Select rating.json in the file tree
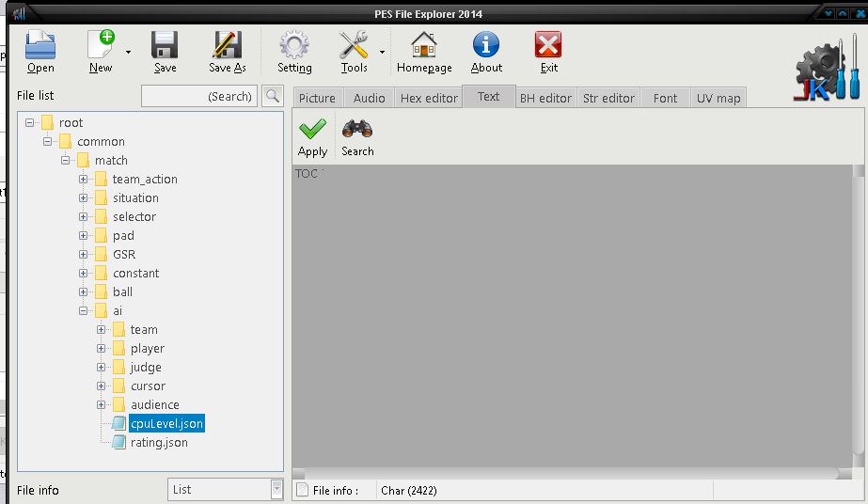Screen dimensions: 868x504 click(158, 443)
